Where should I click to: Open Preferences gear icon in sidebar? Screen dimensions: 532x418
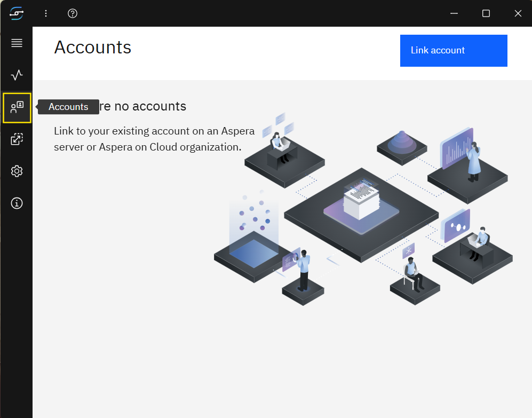tap(17, 171)
